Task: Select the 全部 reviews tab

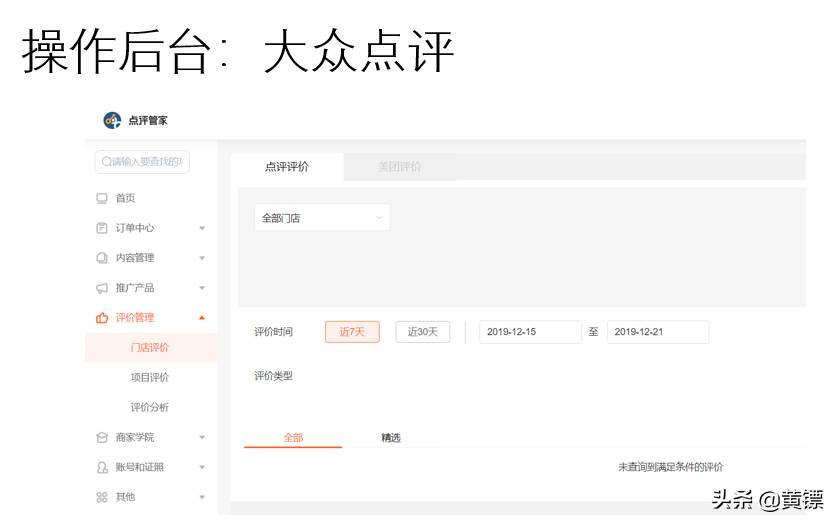Action: [293, 438]
